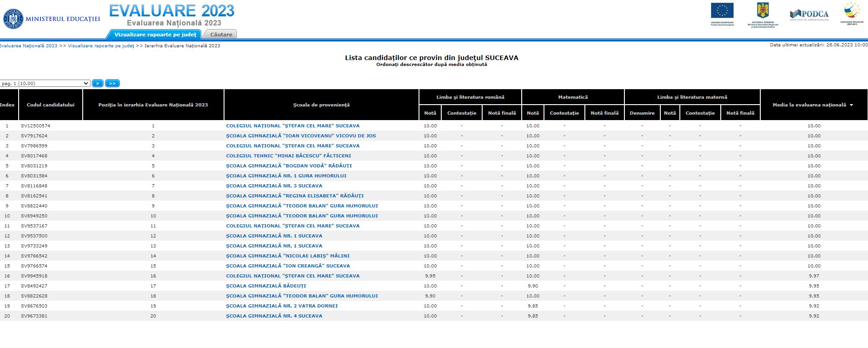Select the Vizualizare rapoarte pe județ tab
868x348 pixels.
pos(155,35)
